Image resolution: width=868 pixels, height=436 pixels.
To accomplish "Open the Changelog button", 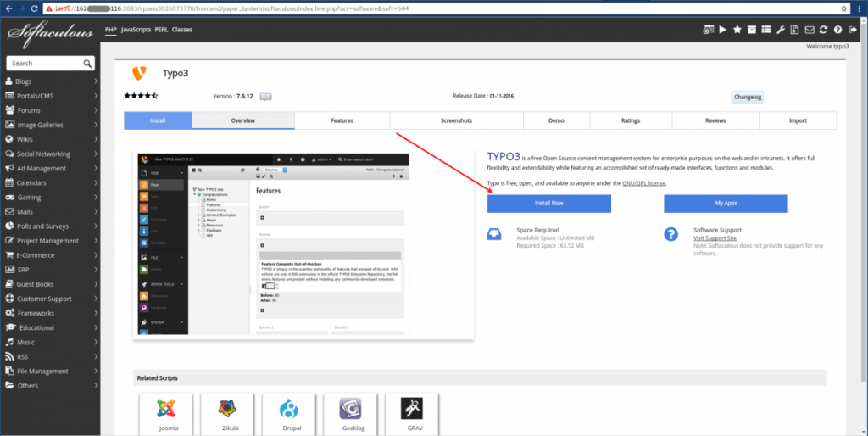I will coord(748,97).
